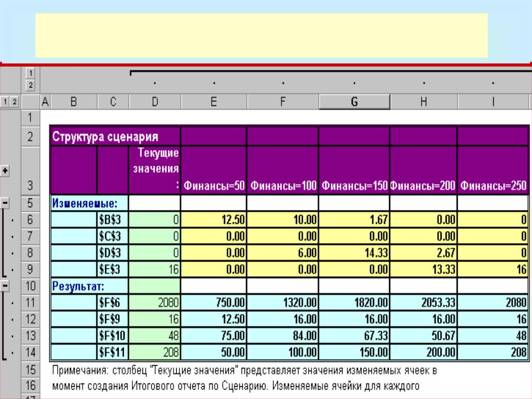Click row outline level 2 button

pos(14,101)
